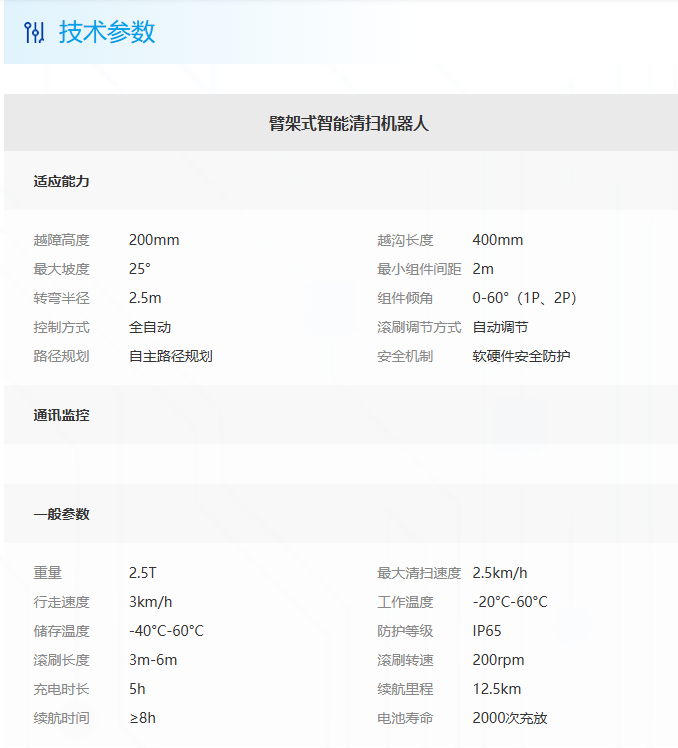Expand the 适应能力 section header
This screenshot has height=748, width=678.
click(x=61, y=181)
